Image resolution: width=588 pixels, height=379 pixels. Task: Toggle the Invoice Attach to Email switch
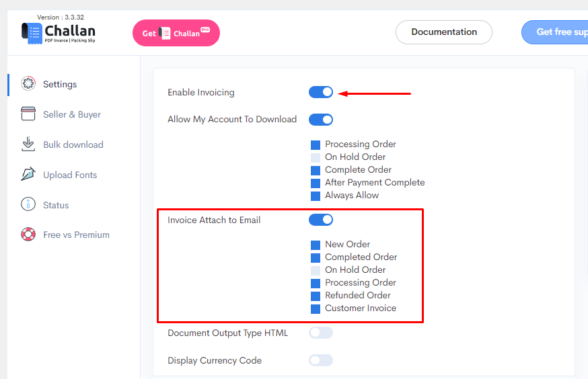321,220
